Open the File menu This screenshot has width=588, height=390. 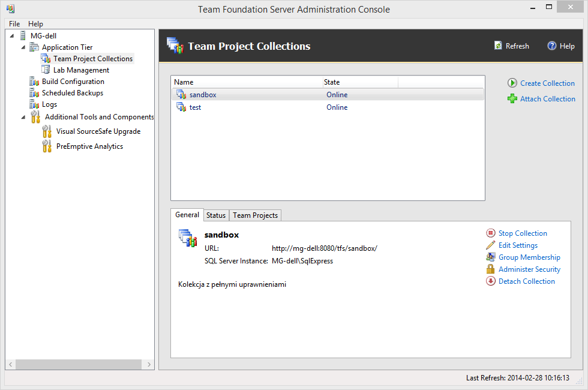14,24
